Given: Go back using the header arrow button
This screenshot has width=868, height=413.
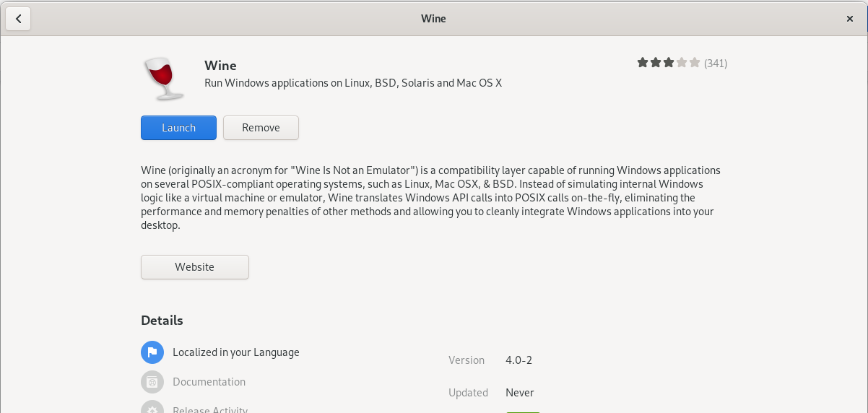Looking at the screenshot, I should (x=18, y=19).
